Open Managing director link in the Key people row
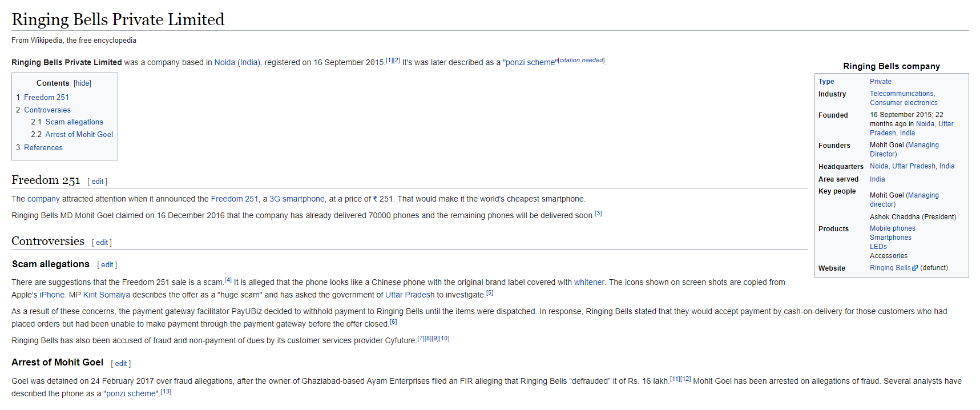The image size is (980, 410). (x=905, y=200)
